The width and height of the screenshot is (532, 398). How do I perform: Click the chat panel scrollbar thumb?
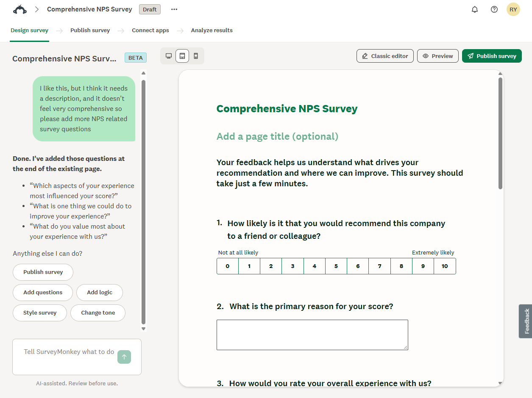[x=143, y=202]
